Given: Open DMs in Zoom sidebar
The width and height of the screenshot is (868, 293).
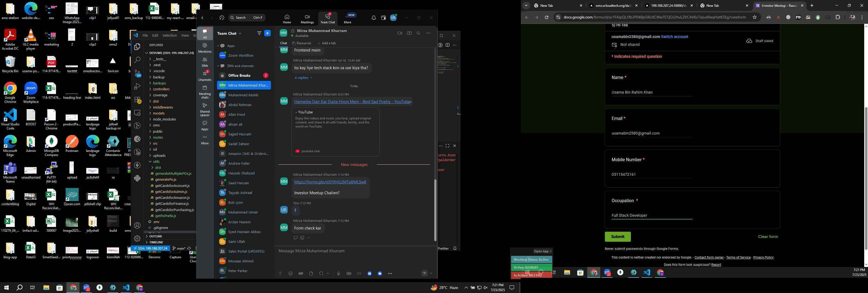Looking at the screenshot, I should coord(205,62).
